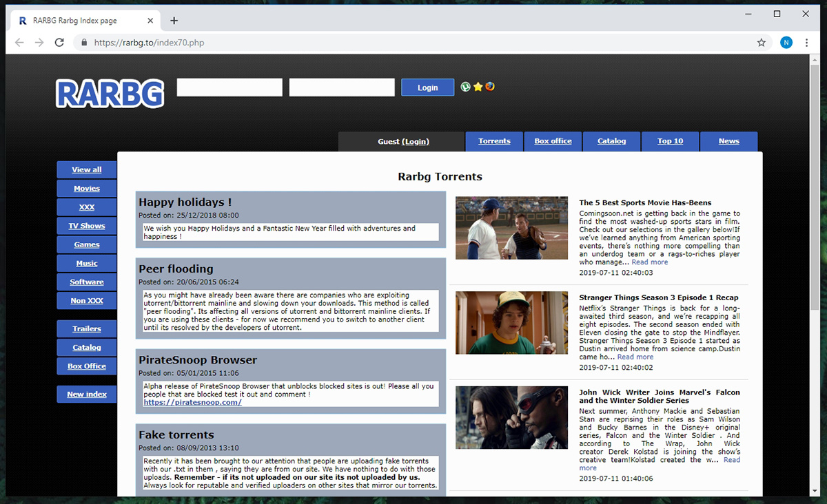Open the Chrome profile avatar
Image resolution: width=827 pixels, height=504 pixels.
[786, 43]
